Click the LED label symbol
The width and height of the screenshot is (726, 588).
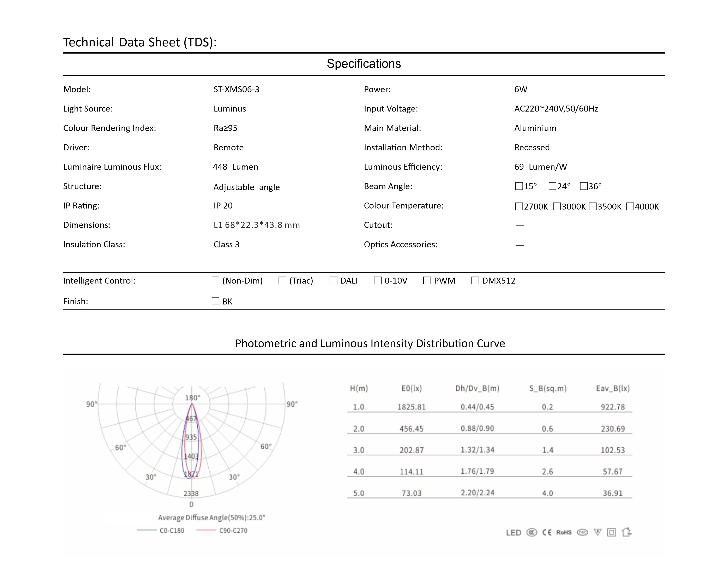514,533
